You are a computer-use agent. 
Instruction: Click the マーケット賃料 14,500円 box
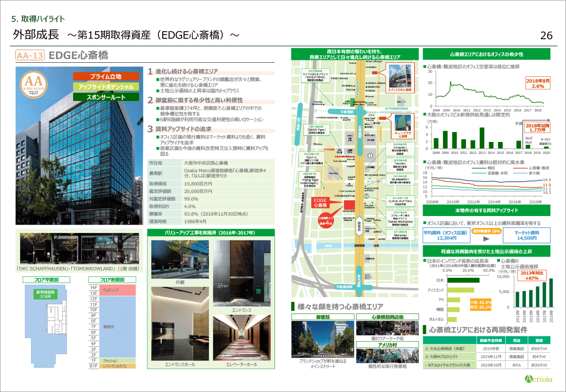click(526, 235)
